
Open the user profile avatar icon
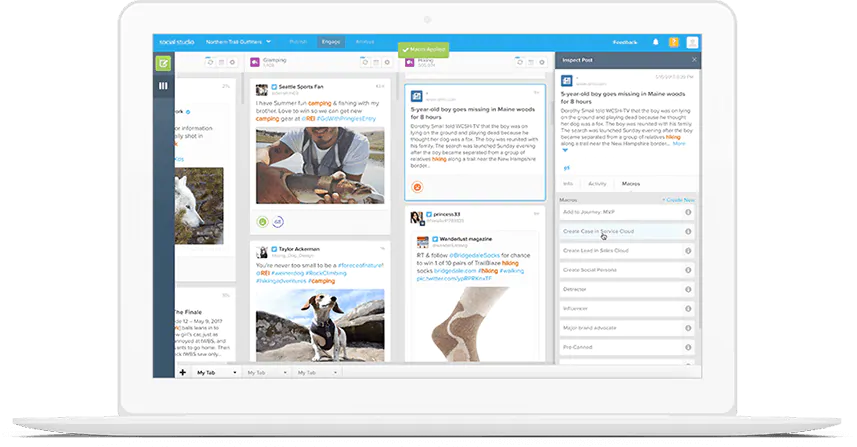pyautogui.click(x=692, y=42)
